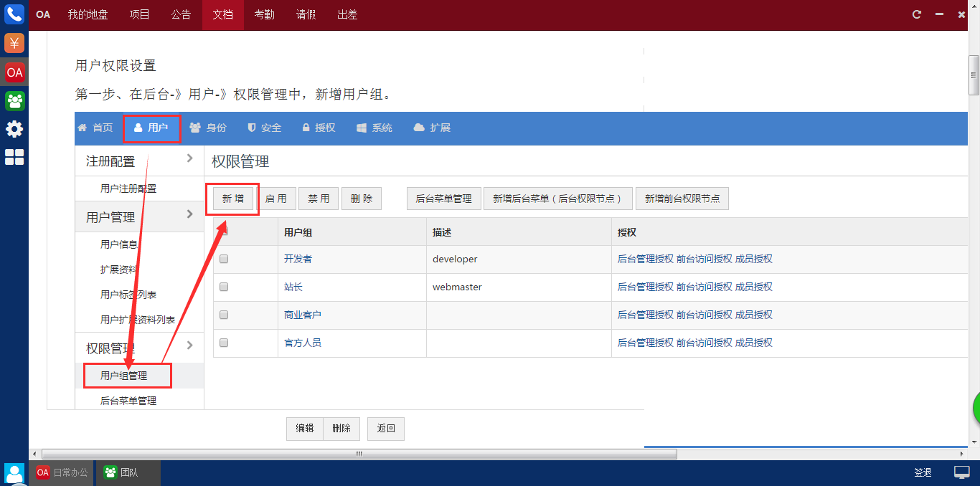Open the green team icon in the sidebar

click(14, 100)
